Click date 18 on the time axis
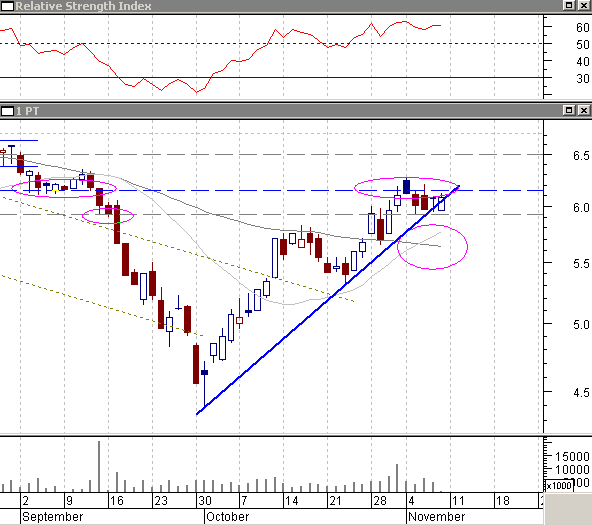The width and height of the screenshot is (592, 525). pyautogui.click(x=503, y=501)
